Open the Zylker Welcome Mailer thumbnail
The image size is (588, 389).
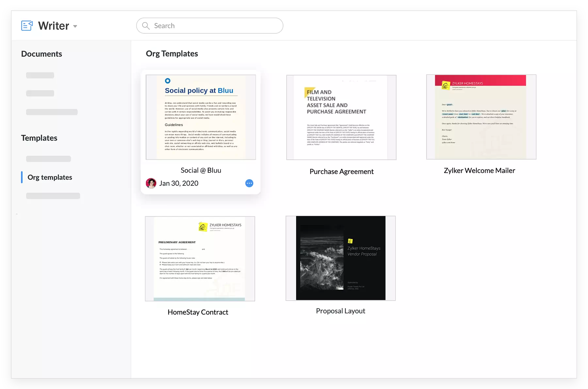[481, 117]
